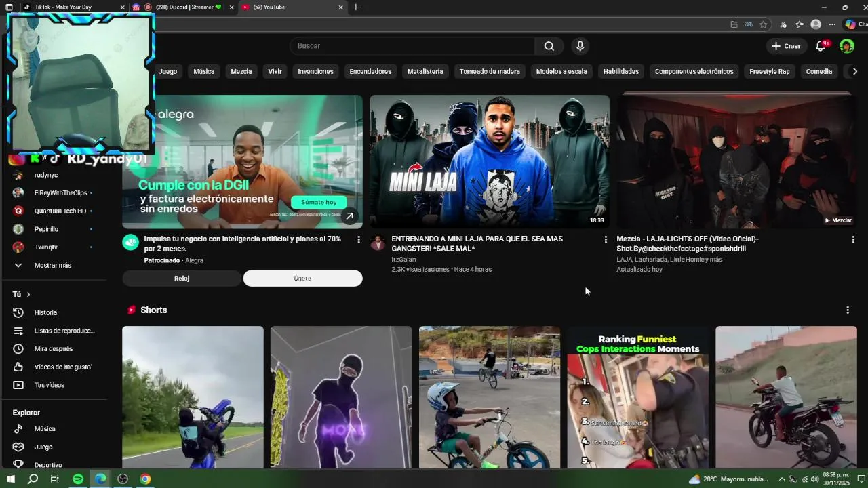Click the Únete button under the ad
Image resolution: width=868 pixels, height=488 pixels.
(302, 279)
